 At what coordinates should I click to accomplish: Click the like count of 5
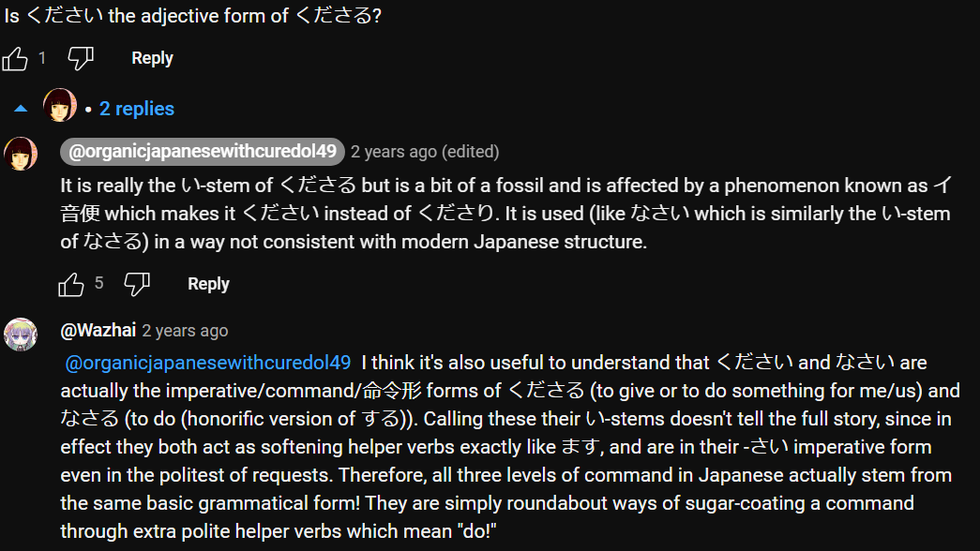pos(98,283)
